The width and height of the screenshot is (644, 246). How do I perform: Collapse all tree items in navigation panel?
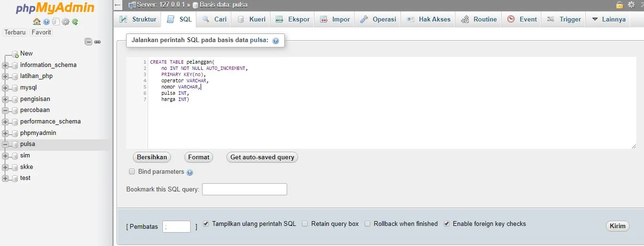point(88,42)
